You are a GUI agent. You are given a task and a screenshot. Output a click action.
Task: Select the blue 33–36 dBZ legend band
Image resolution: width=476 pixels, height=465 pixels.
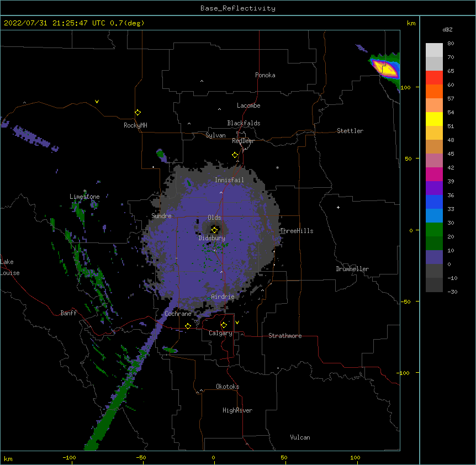434,202
